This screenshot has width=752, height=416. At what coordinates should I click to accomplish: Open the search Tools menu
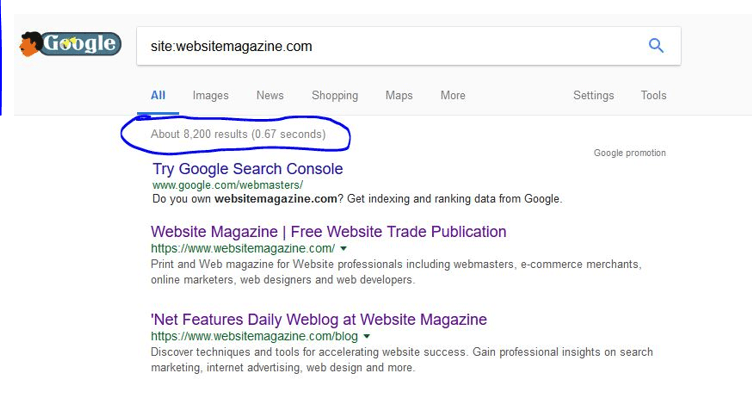[x=654, y=96]
